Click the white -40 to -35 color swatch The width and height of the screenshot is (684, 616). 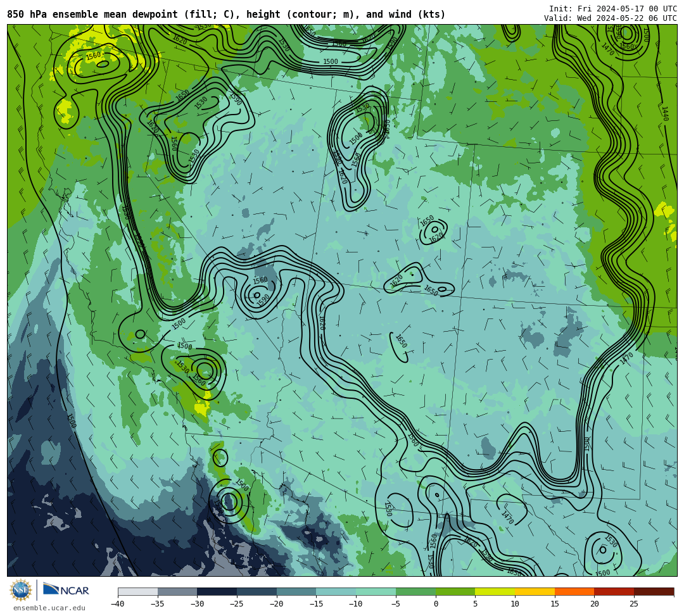pos(138,591)
